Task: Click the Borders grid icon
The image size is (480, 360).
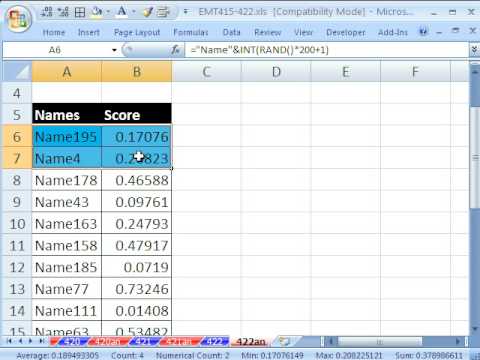Action: point(80,12)
